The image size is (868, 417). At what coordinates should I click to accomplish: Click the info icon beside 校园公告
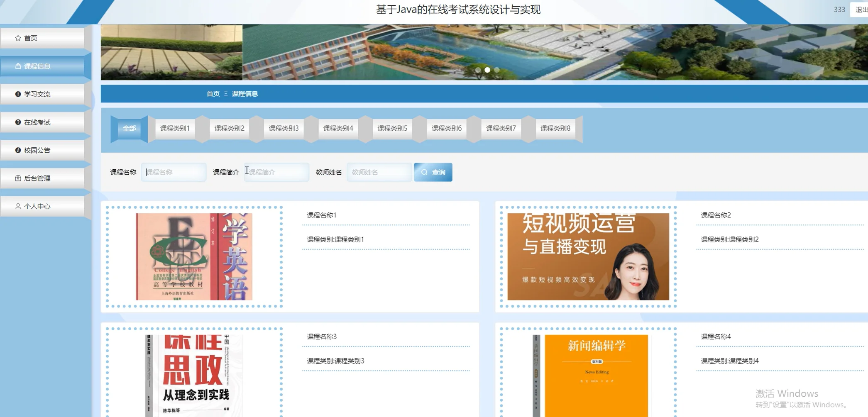point(17,150)
